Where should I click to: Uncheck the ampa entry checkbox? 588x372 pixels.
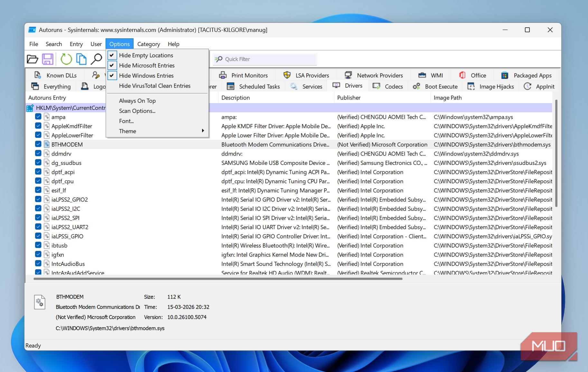(x=38, y=117)
